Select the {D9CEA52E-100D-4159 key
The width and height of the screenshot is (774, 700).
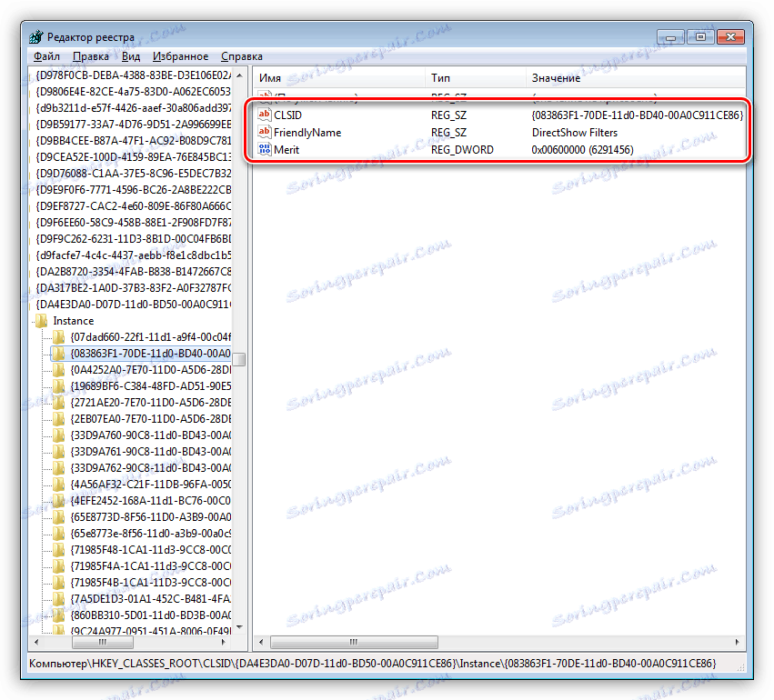[x=133, y=157]
